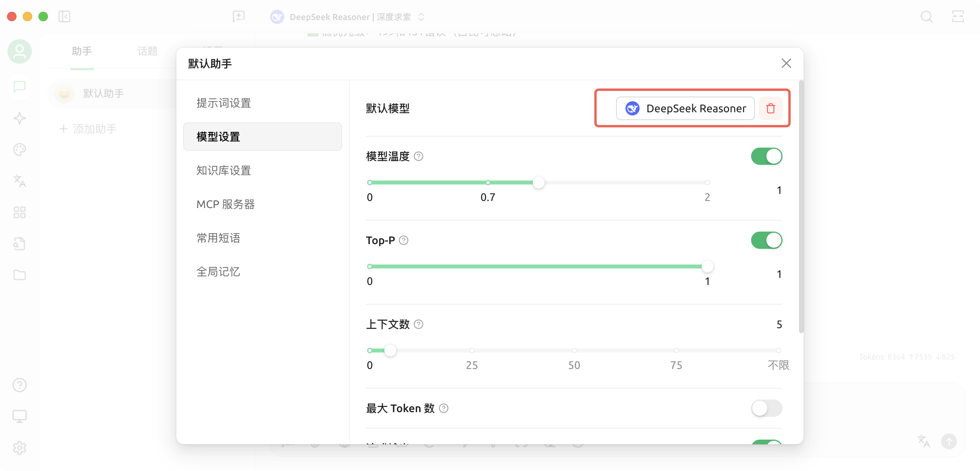
Task: Open the MCP 服务器 settings section
Action: tap(225, 204)
